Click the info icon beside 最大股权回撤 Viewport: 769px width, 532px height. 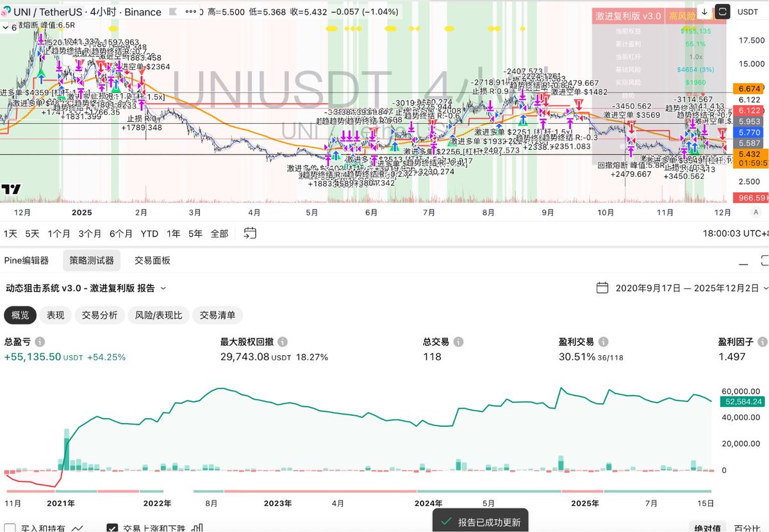283,342
